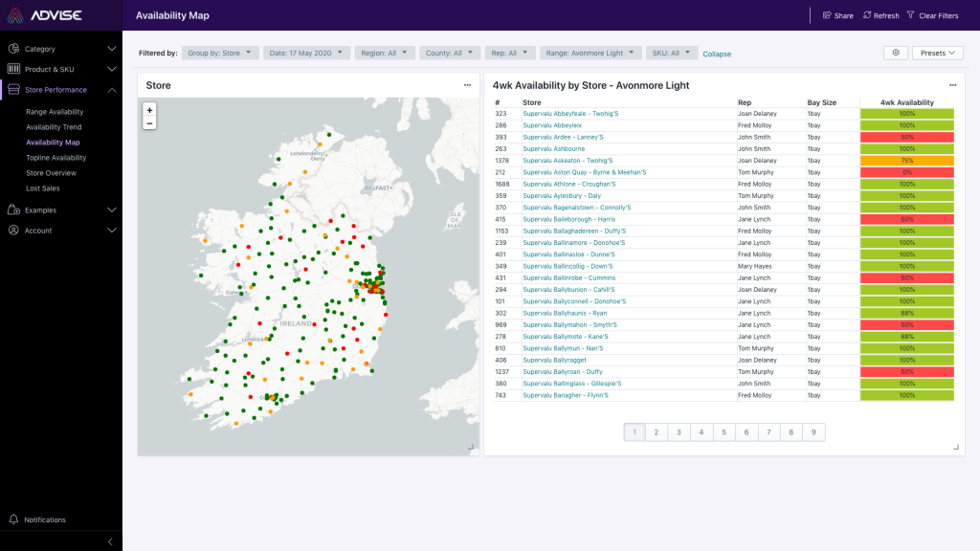This screenshot has width=980, height=551.
Task: Open Availability Trend page
Action: [54, 127]
